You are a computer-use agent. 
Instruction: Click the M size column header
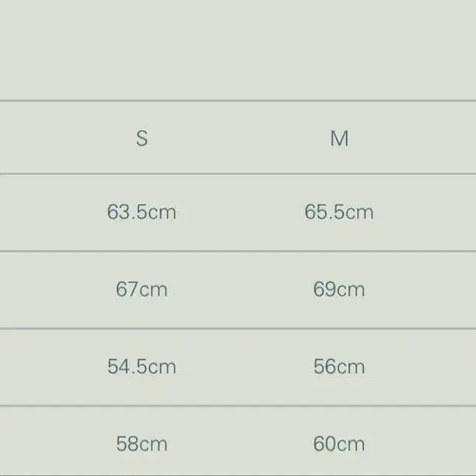click(339, 138)
